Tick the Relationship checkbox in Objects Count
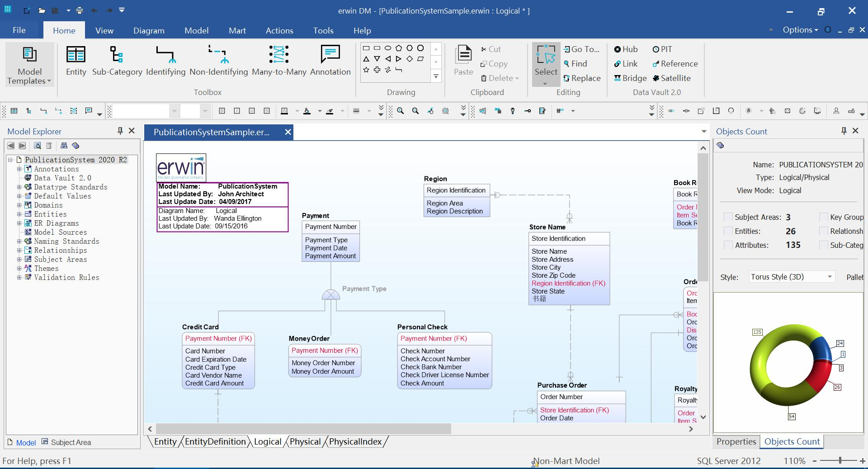 pyautogui.click(x=823, y=231)
